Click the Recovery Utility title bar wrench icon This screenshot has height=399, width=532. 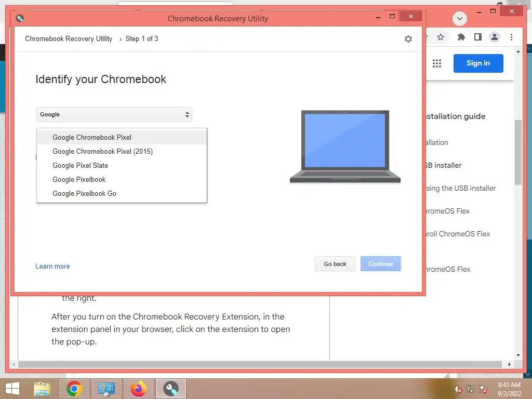tap(20, 18)
